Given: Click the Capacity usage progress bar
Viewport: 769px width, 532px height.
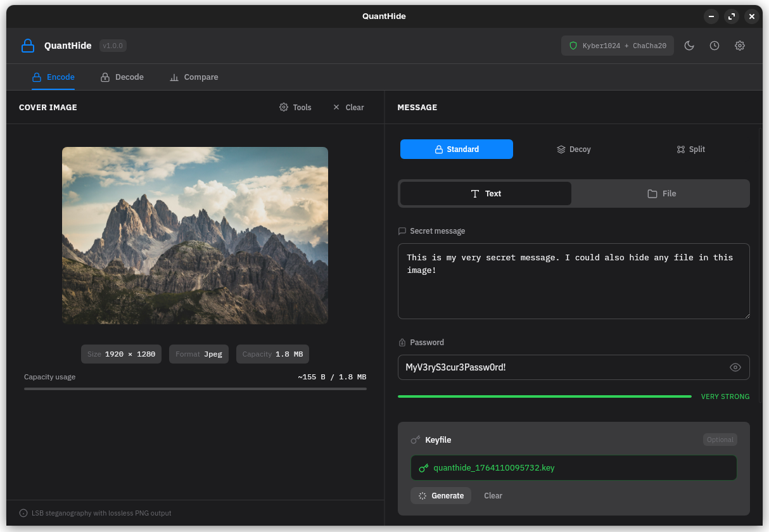Looking at the screenshot, I should 194,388.
